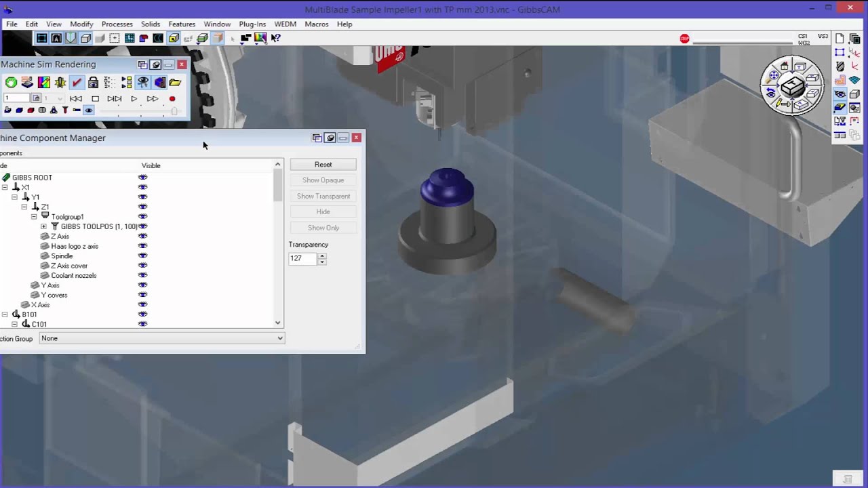Click the center isometric cube on view wheel
The height and width of the screenshot is (488, 868).
tap(793, 86)
